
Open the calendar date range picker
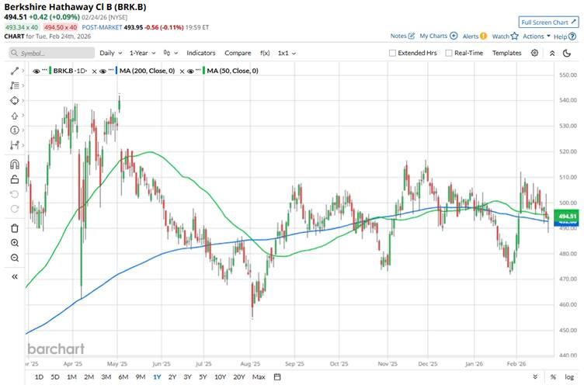(x=277, y=377)
